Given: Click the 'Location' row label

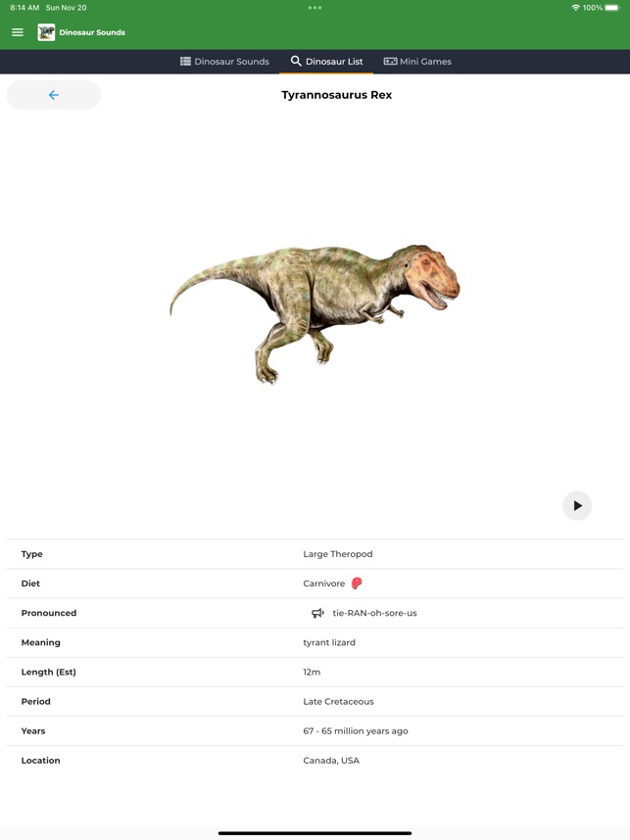Looking at the screenshot, I should [x=41, y=760].
